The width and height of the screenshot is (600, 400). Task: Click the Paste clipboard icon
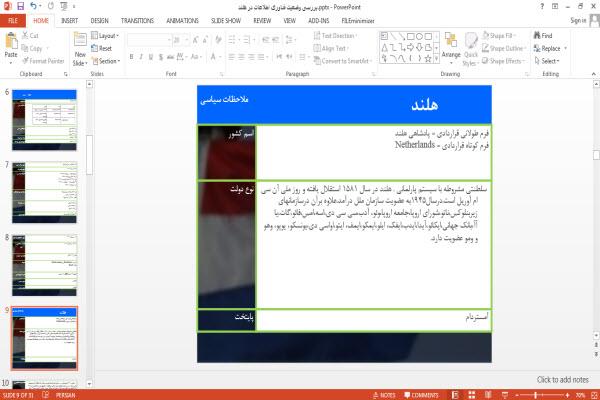click(x=11, y=41)
